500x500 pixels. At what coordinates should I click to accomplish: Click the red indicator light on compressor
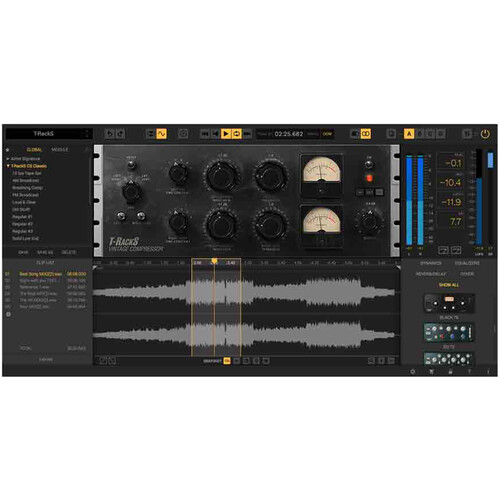coord(369,178)
